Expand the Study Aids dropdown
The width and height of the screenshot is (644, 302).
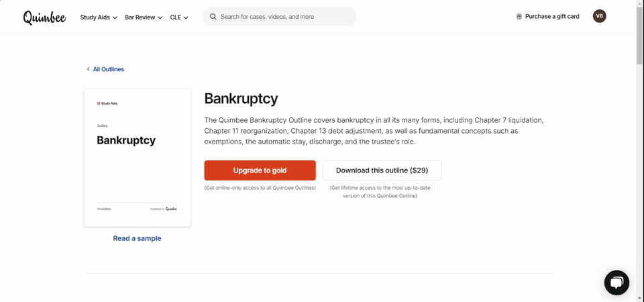tap(99, 17)
